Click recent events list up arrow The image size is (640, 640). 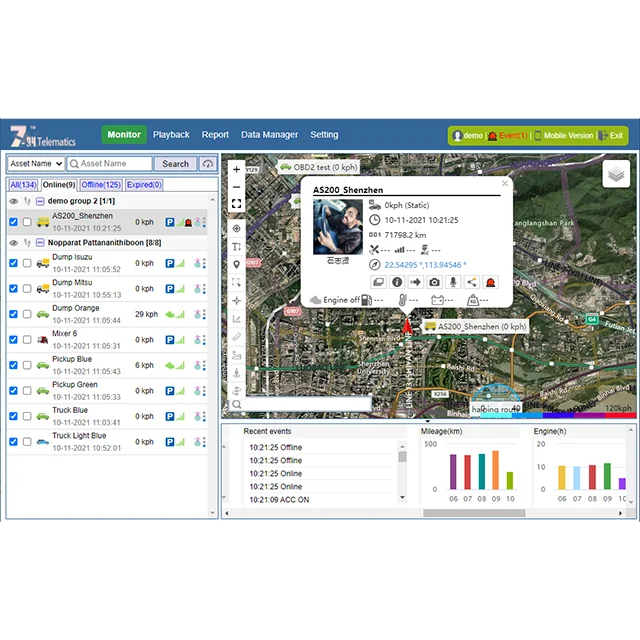(402, 446)
